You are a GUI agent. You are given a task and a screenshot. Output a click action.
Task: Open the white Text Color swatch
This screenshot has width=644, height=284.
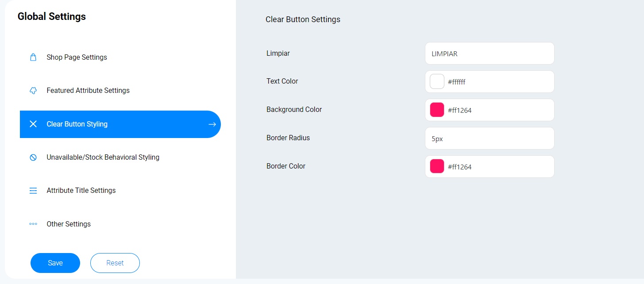pos(437,82)
